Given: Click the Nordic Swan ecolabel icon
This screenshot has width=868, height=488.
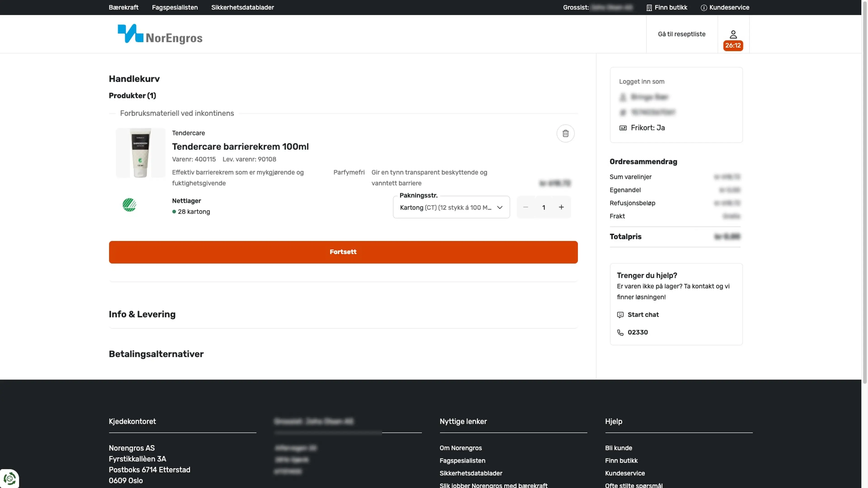Looking at the screenshot, I should [x=129, y=205].
